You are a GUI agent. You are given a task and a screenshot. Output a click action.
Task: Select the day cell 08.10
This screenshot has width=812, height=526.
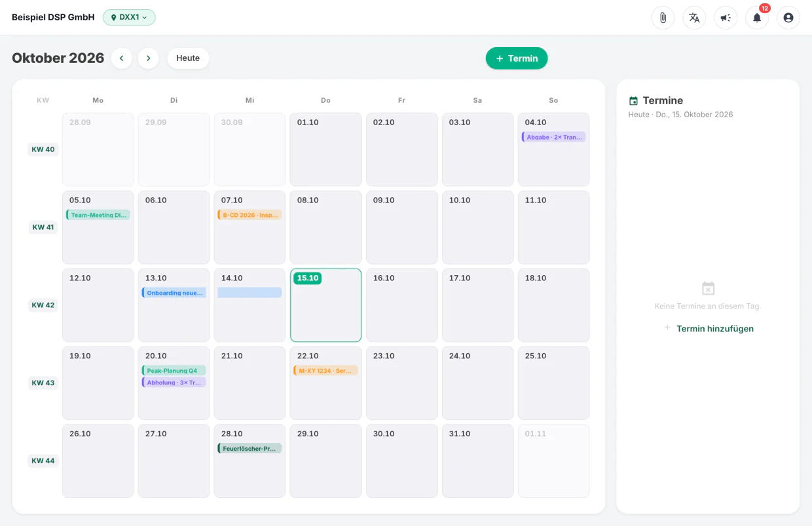(x=325, y=227)
